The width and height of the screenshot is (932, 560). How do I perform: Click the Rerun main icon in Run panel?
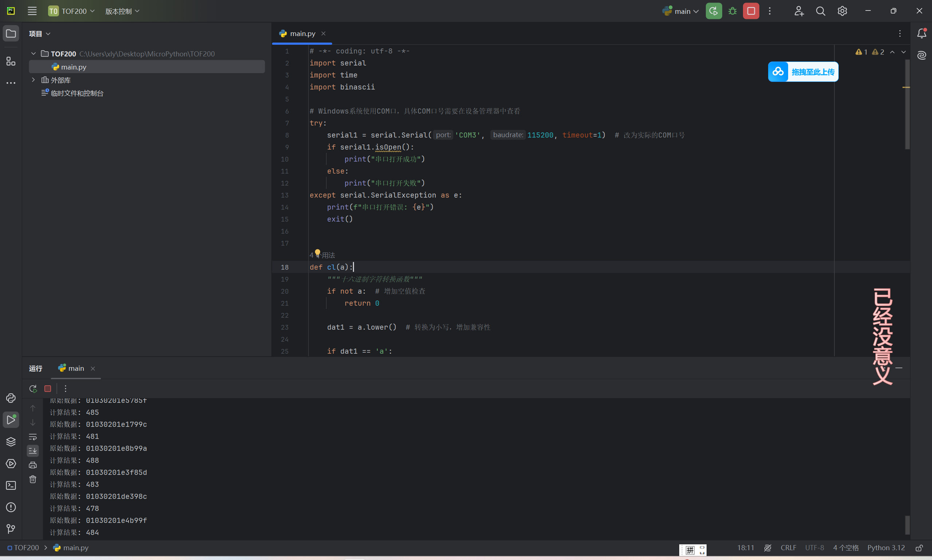(33, 389)
